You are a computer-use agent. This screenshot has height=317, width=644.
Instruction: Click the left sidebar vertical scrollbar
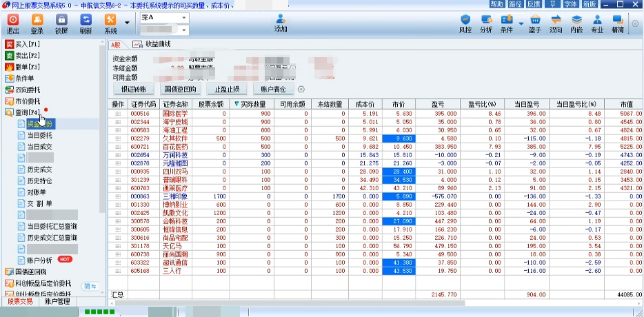[101, 172]
